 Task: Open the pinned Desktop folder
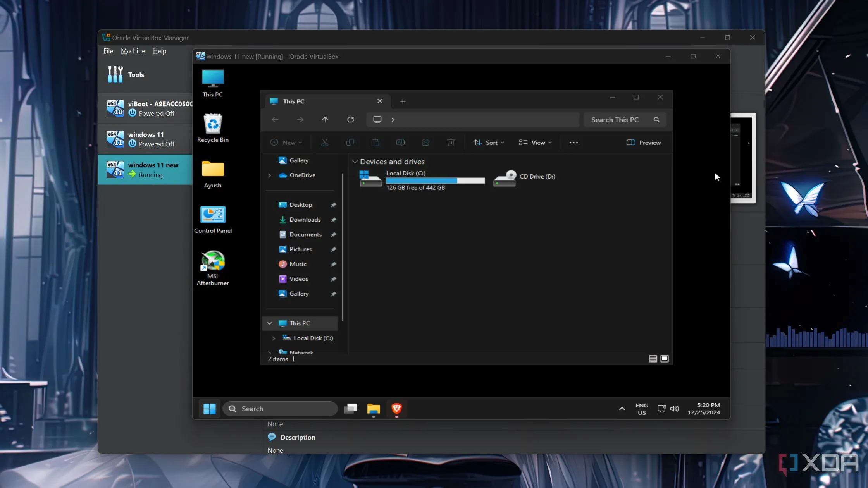[x=300, y=205]
